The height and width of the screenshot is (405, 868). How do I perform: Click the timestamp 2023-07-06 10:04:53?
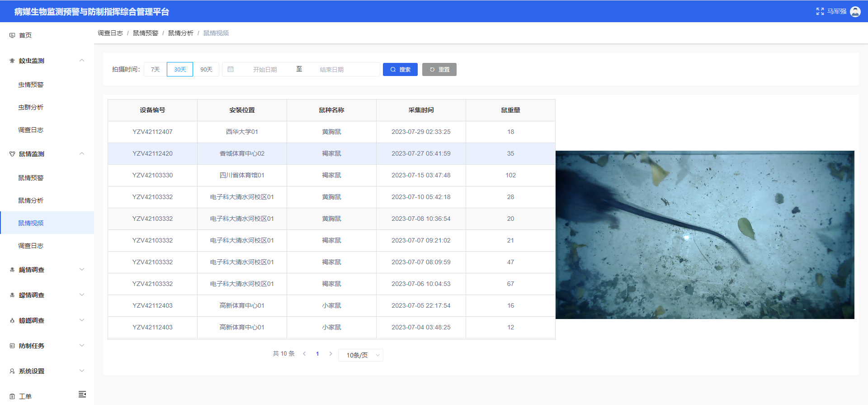pyautogui.click(x=421, y=284)
